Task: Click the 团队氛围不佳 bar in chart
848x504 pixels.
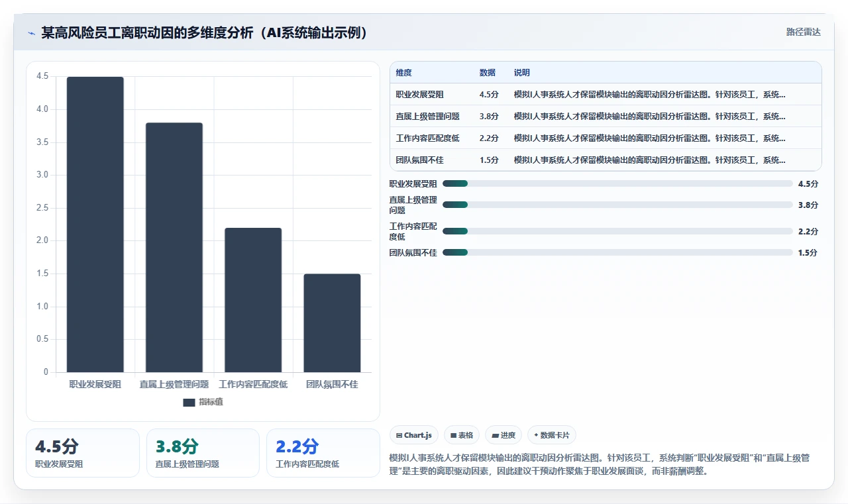Action: [x=332, y=323]
